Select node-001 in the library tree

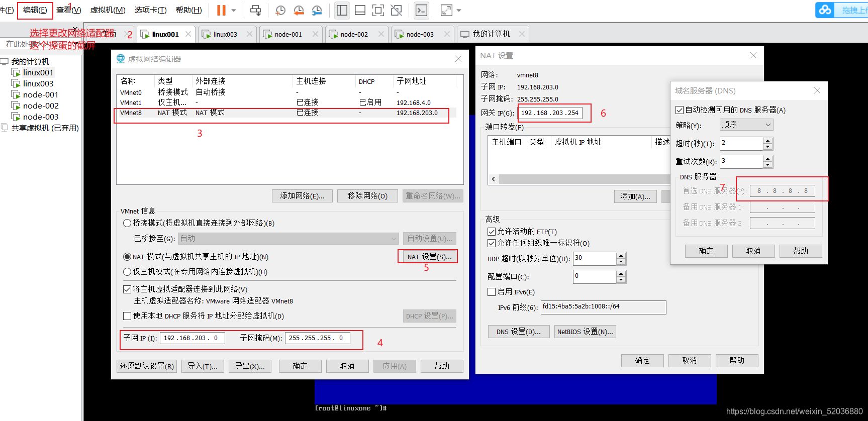pyautogui.click(x=40, y=94)
